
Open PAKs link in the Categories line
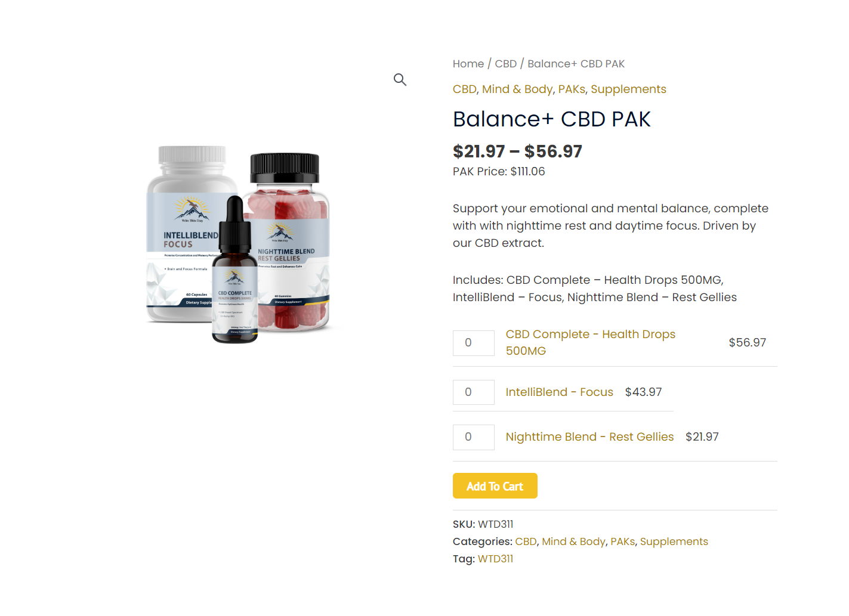coord(622,541)
